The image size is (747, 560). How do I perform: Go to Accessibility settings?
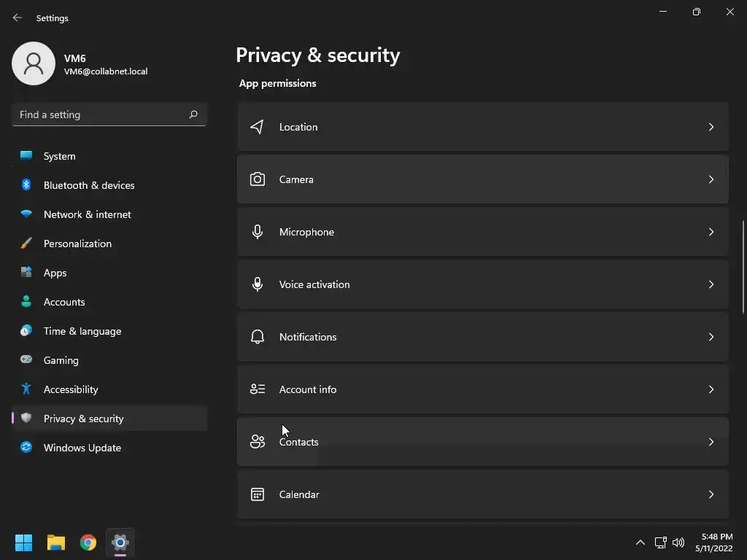click(71, 389)
